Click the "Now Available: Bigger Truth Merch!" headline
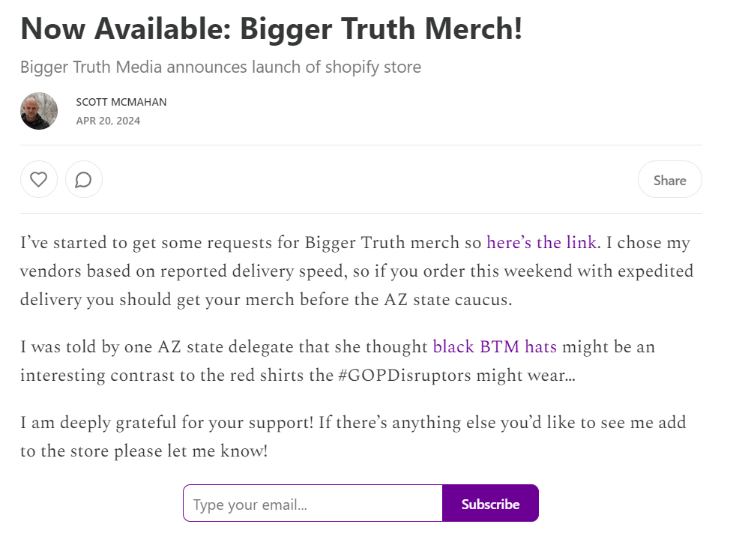742x560 pixels. coord(271,29)
